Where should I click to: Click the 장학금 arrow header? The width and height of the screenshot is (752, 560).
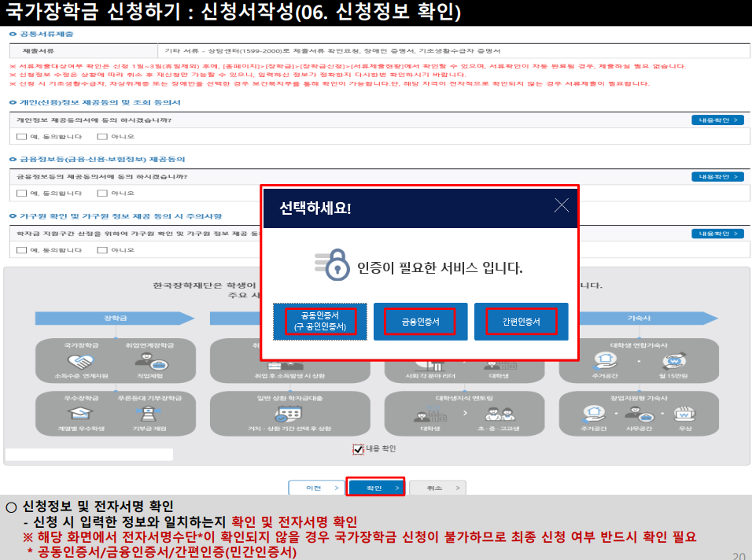115,319
